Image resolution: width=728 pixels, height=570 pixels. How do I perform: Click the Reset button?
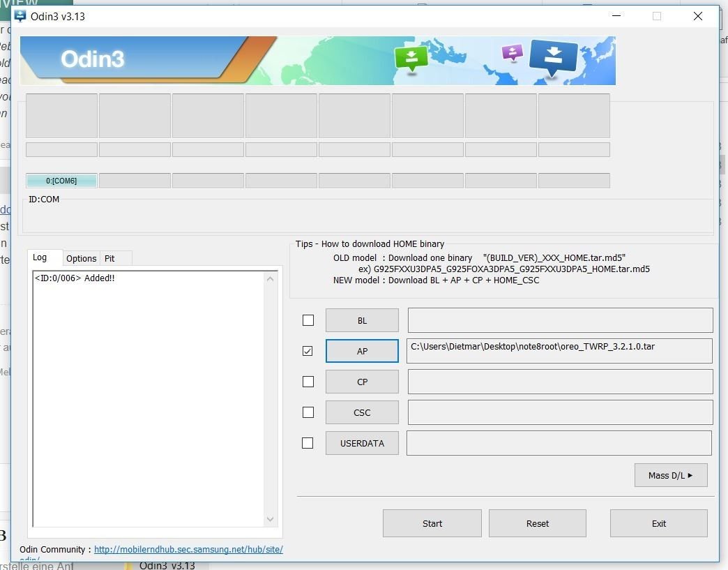538,523
